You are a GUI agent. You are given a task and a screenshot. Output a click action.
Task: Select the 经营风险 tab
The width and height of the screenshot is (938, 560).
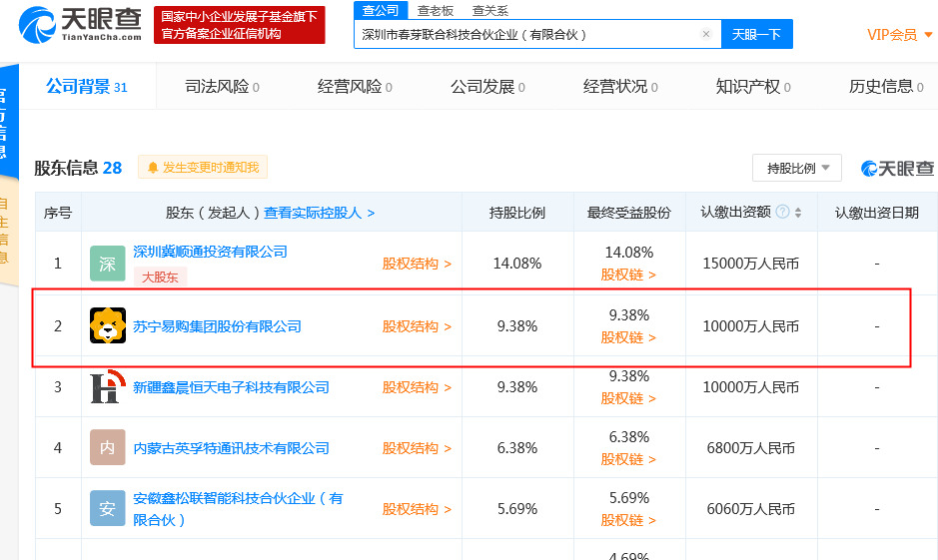pyautogui.click(x=355, y=87)
